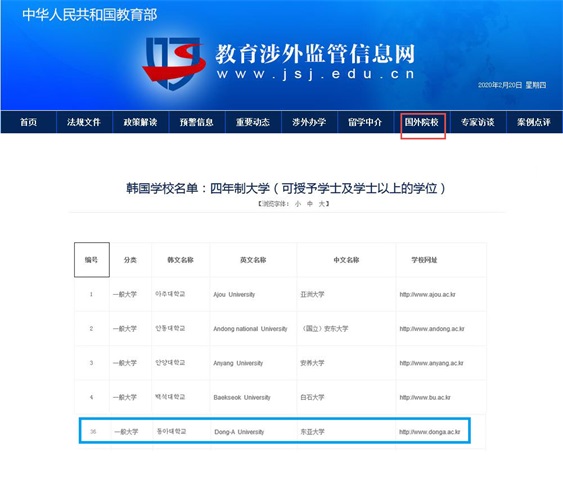The height and width of the screenshot is (487, 563).
Task: Click the 韩文名称 column header
Action: (x=181, y=260)
